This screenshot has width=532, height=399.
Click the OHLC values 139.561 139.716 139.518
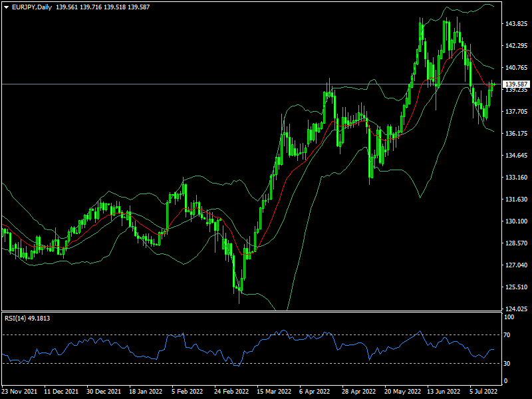click(x=90, y=7)
